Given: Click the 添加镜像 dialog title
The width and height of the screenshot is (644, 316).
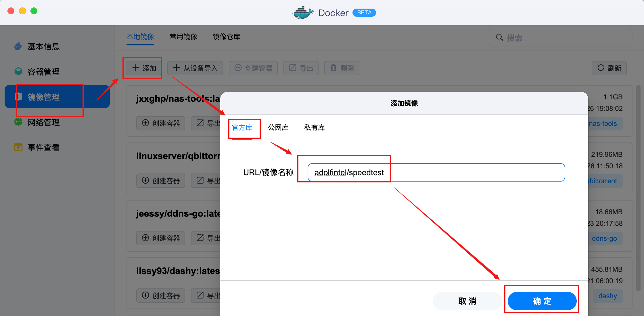Looking at the screenshot, I should [x=404, y=103].
